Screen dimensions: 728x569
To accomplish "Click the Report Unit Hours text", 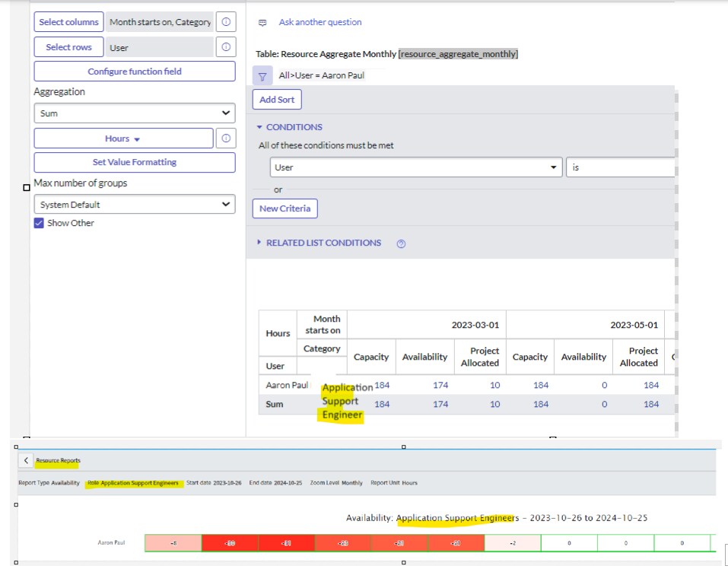I will 394,483.
